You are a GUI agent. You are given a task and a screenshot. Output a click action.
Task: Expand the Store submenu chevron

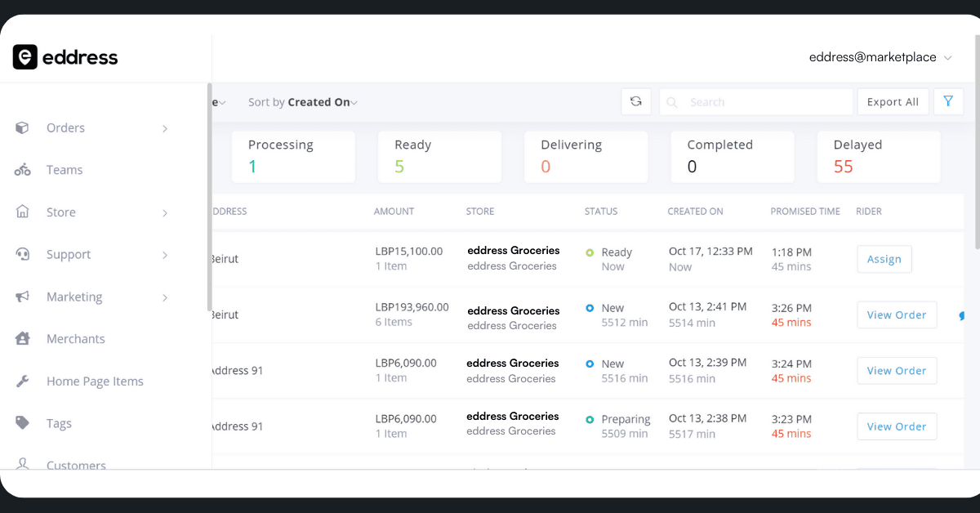click(165, 213)
